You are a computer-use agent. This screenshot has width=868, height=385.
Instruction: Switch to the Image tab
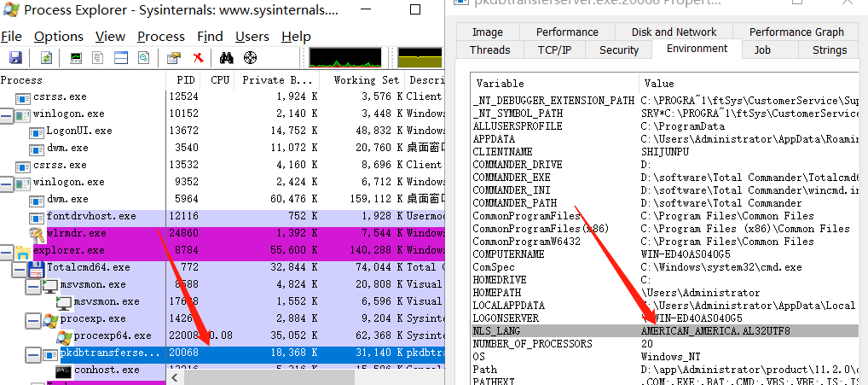click(x=488, y=32)
